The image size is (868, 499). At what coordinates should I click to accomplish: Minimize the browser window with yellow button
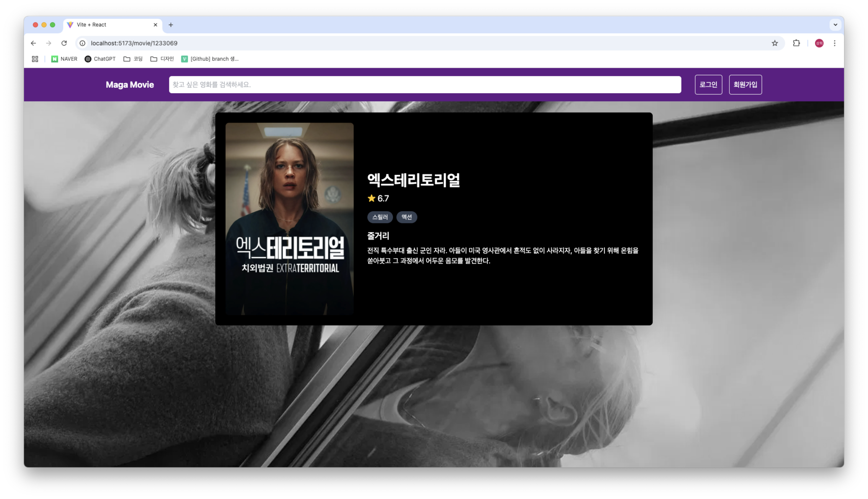pos(44,25)
